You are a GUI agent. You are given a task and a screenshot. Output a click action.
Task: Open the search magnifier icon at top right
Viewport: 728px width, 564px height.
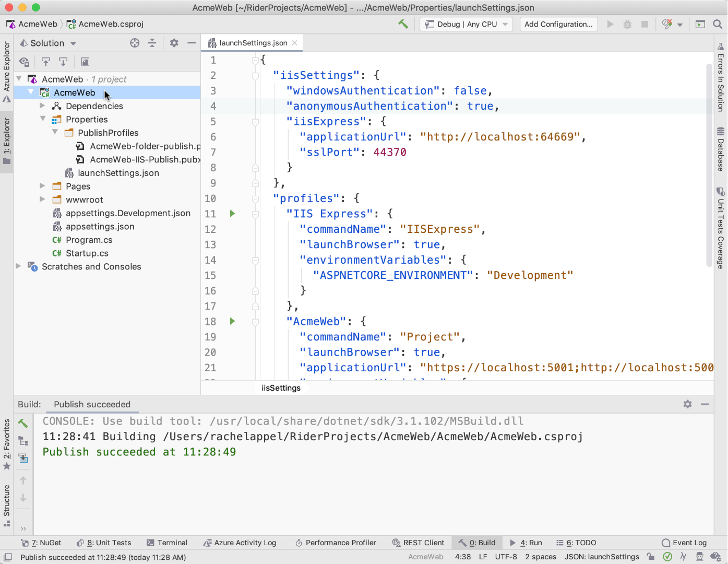coord(718,24)
